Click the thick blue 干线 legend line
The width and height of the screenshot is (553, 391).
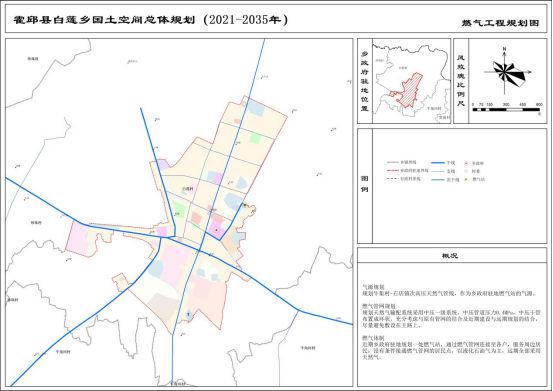[x=438, y=163]
